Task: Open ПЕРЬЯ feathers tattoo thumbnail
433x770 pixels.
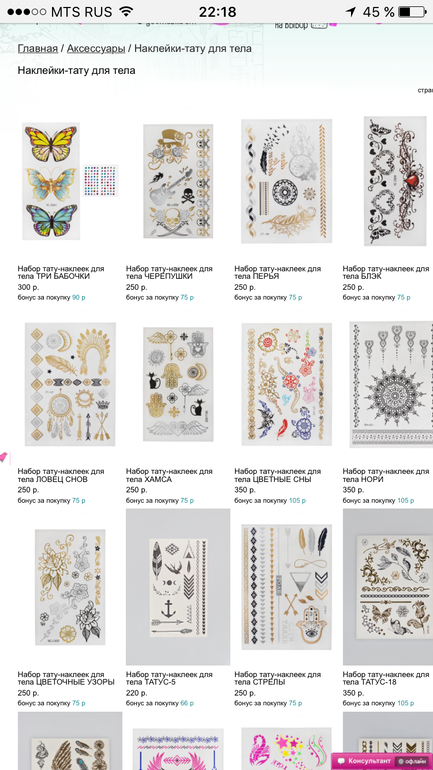Action: tap(286, 181)
